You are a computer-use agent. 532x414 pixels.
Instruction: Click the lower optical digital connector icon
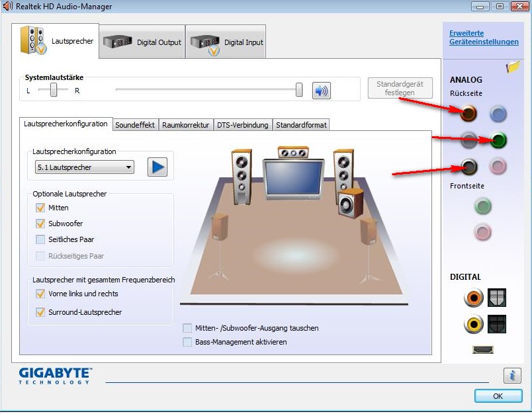tap(497, 324)
